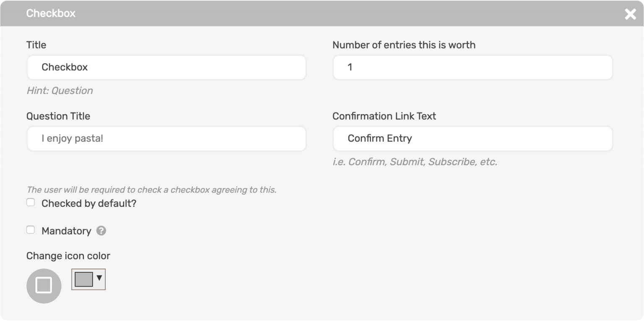644x321 pixels.
Task: Click the Change icon color label
Action: (x=68, y=256)
